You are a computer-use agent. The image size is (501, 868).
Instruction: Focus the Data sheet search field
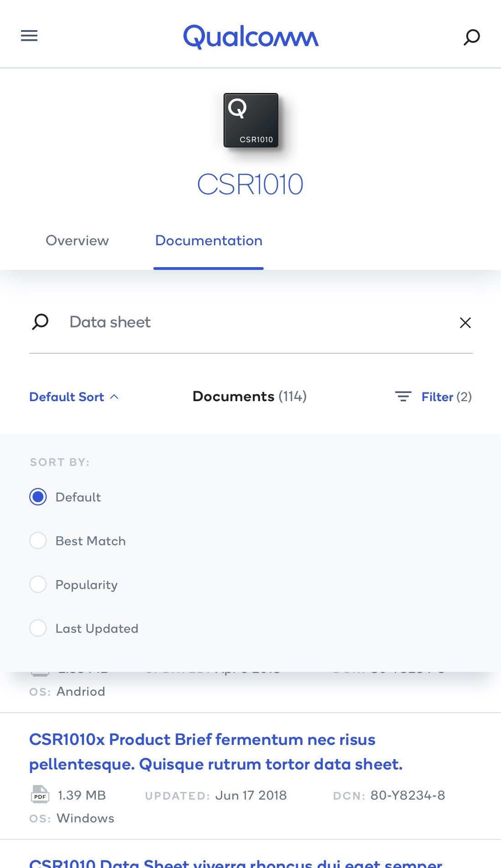tap(251, 322)
